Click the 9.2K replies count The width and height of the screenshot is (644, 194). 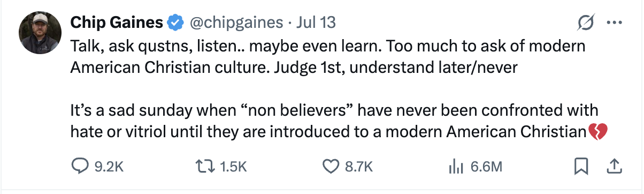109,167
